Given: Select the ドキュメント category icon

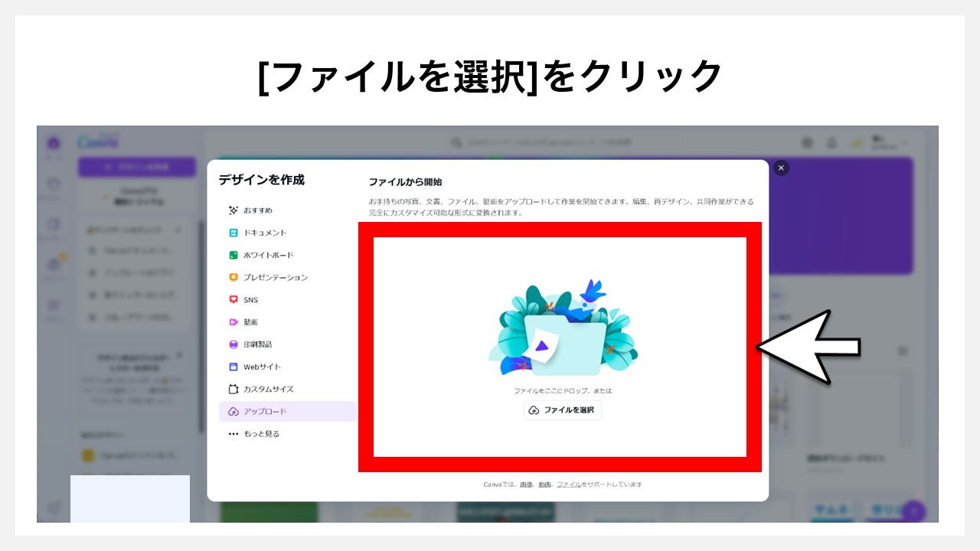Looking at the screenshot, I should (x=235, y=232).
